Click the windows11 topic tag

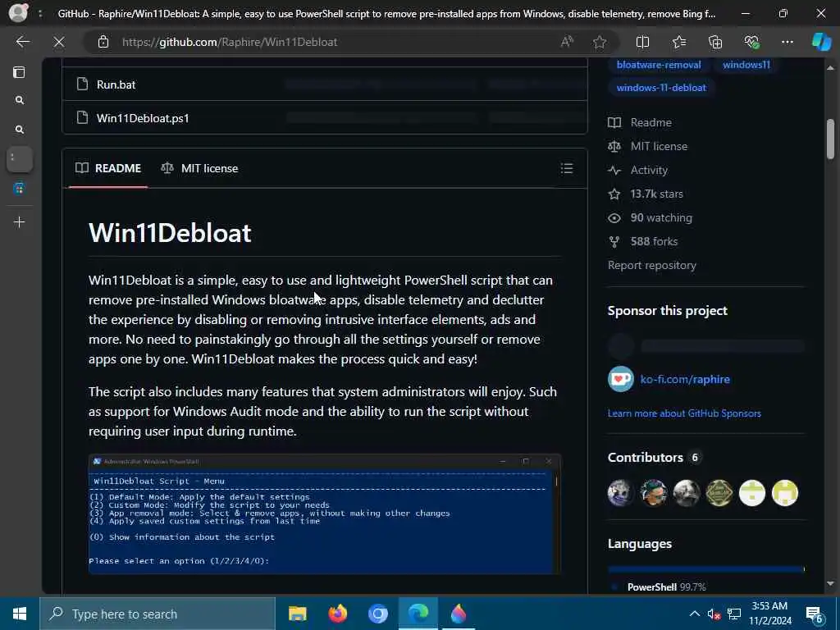click(746, 65)
